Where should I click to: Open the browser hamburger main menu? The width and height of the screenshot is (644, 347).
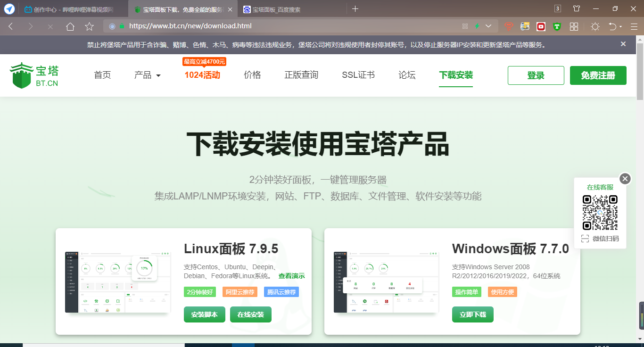pos(634,27)
